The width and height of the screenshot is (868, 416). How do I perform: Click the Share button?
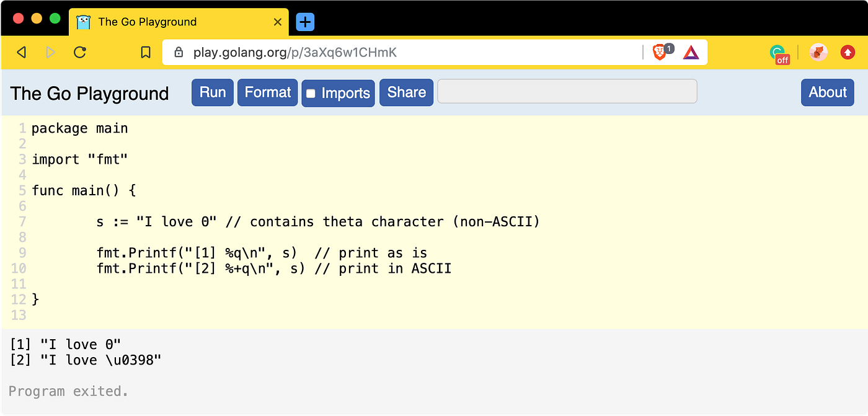pos(406,92)
